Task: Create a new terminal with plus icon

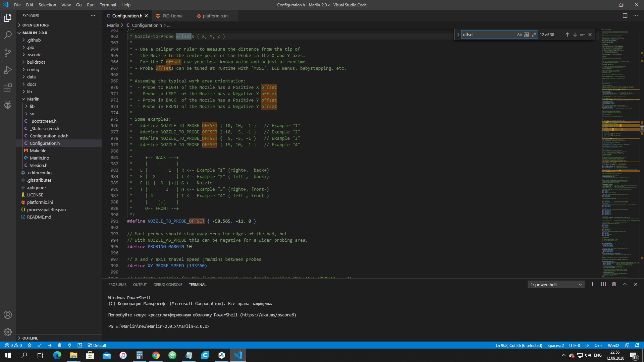Action: [593, 284]
